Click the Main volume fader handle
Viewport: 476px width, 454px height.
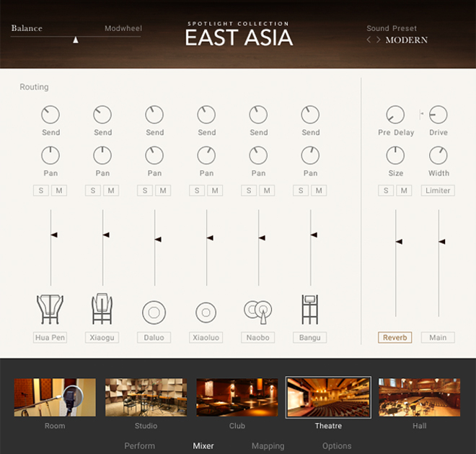pyautogui.click(x=442, y=242)
